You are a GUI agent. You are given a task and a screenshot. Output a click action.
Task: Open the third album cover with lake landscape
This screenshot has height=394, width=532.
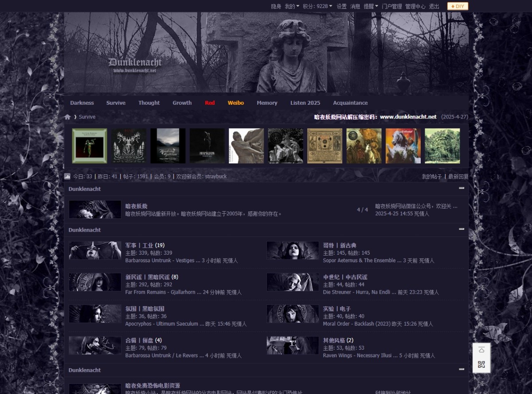pos(168,146)
